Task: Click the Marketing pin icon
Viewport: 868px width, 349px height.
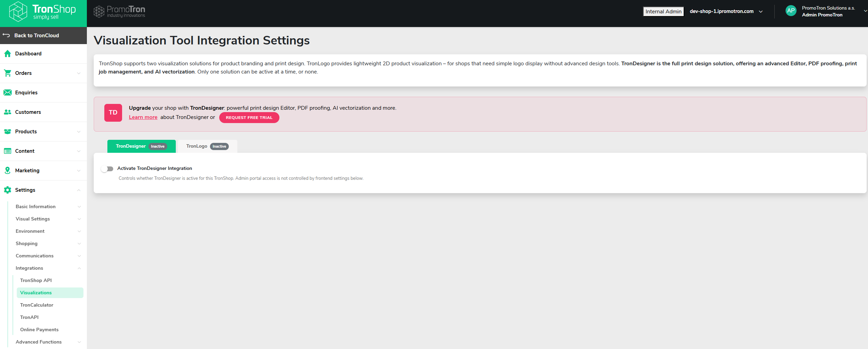Action: pyautogui.click(x=8, y=170)
